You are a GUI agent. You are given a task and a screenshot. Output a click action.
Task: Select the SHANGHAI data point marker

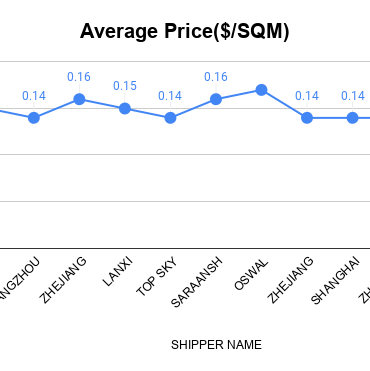pyautogui.click(x=353, y=118)
